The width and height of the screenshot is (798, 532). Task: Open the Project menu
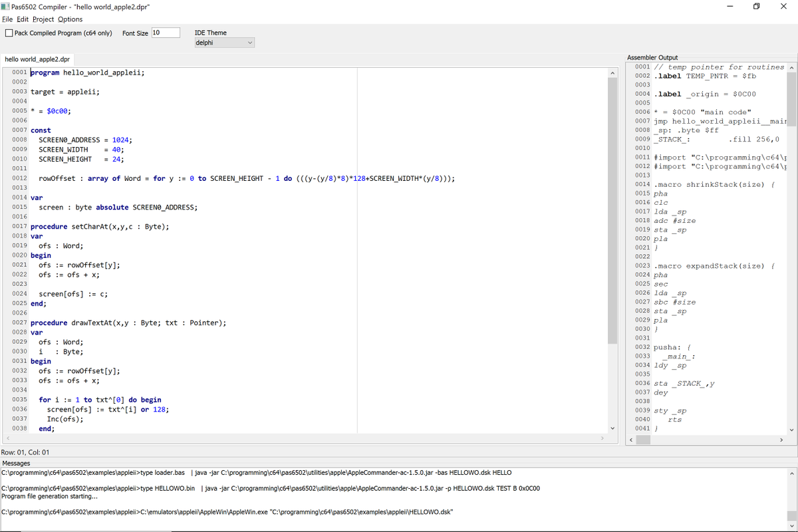[x=43, y=19]
